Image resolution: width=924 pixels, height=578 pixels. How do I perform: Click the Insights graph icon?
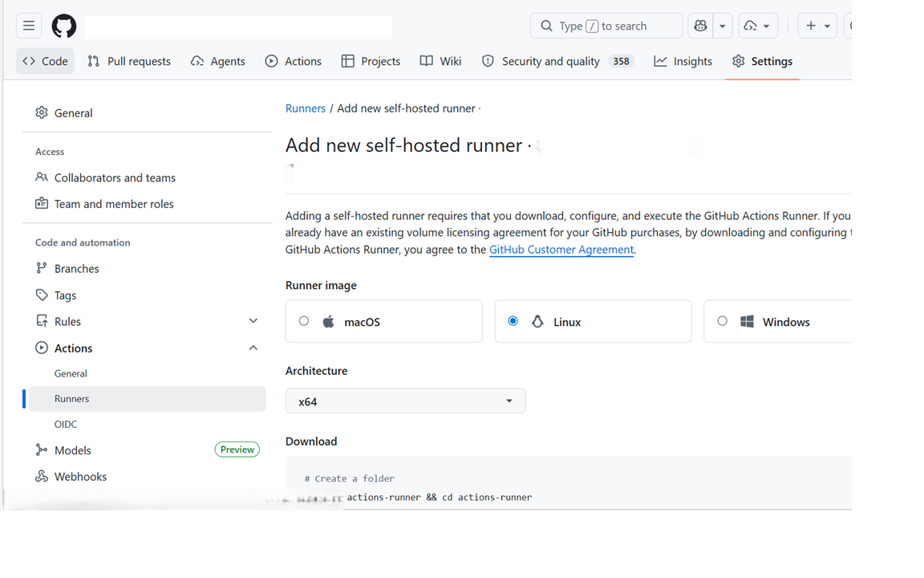coord(661,61)
